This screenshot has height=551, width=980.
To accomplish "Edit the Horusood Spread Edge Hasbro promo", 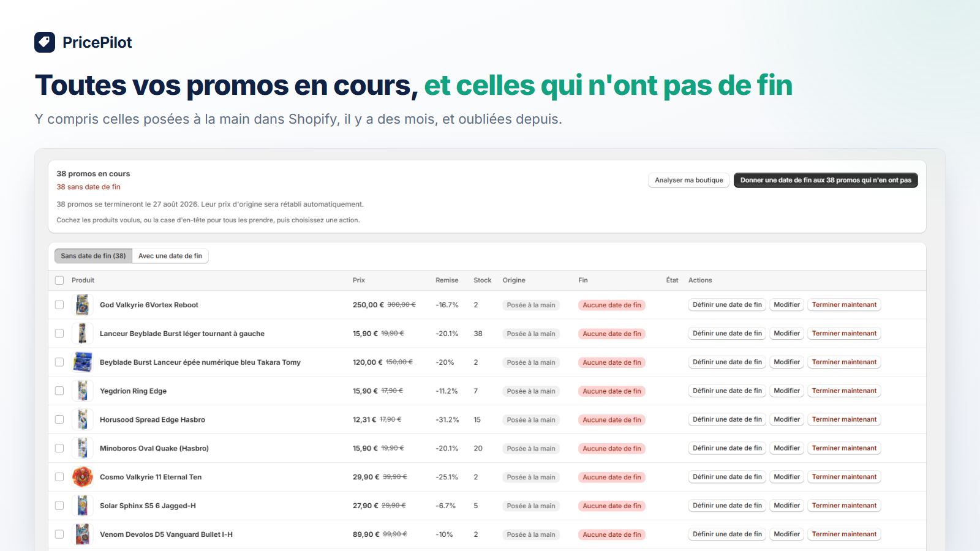I will click(786, 419).
